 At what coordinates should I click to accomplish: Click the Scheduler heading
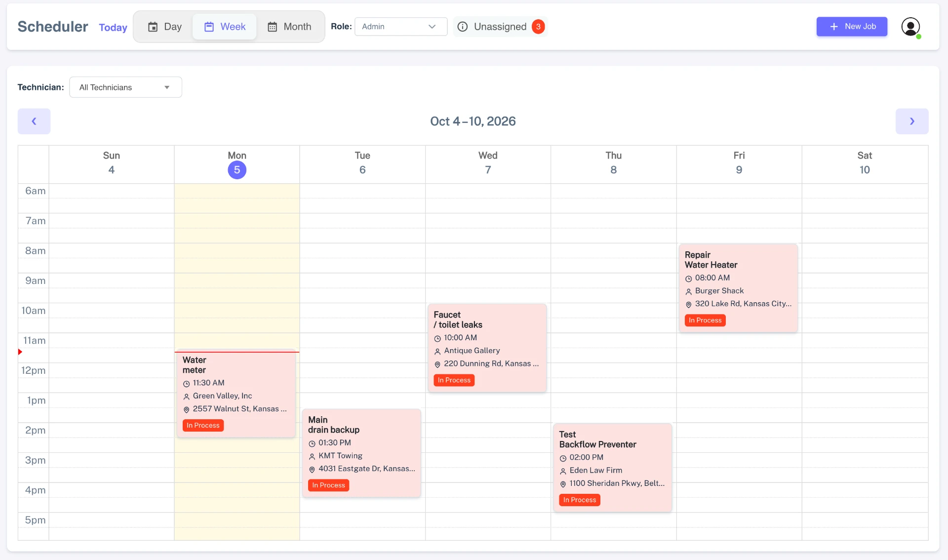(x=53, y=27)
